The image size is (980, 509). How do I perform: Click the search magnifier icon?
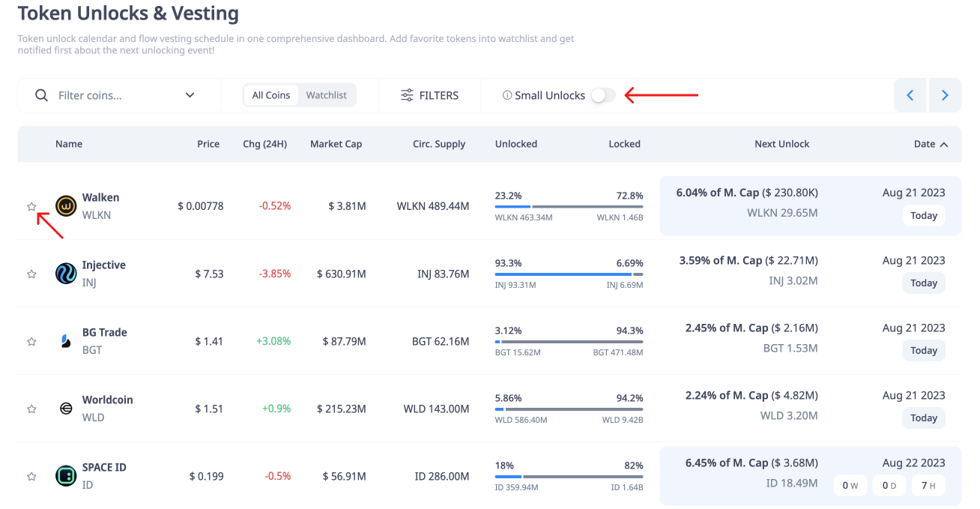pos(41,95)
